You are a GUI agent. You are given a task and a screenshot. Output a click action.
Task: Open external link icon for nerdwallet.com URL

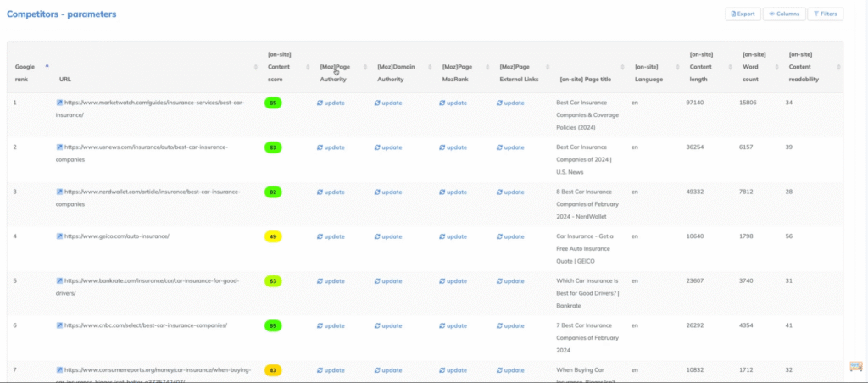[59, 191]
